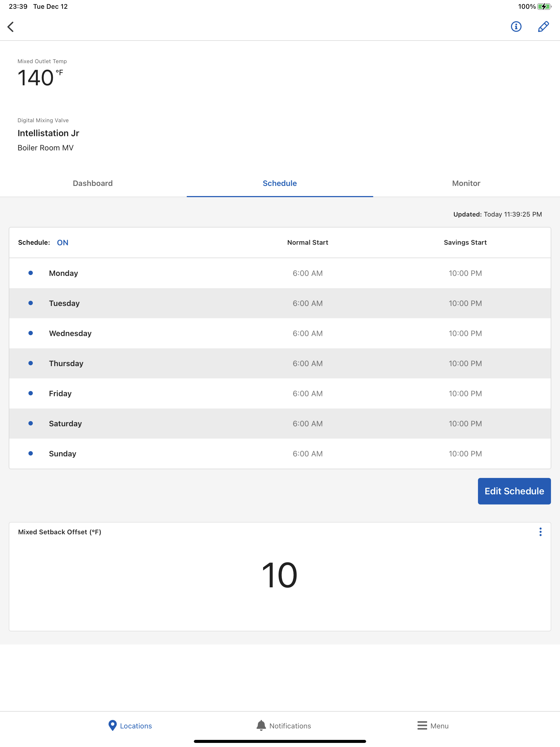Tap the hamburger Menu icon
560x747 pixels.
pyautogui.click(x=422, y=725)
